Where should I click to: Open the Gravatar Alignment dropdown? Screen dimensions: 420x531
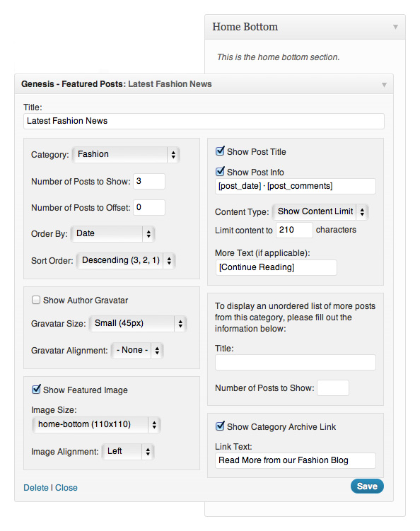(x=137, y=350)
